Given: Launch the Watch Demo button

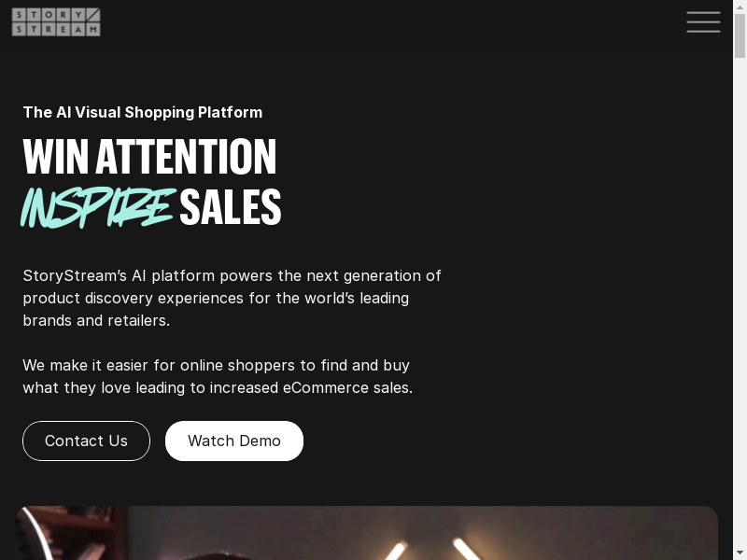Looking at the screenshot, I should point(234,441).
